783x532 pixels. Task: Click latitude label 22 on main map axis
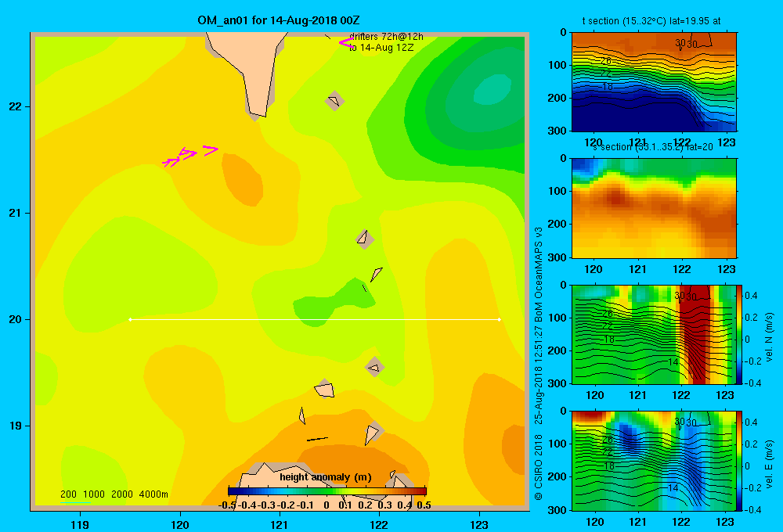click(x=16, y=107)
